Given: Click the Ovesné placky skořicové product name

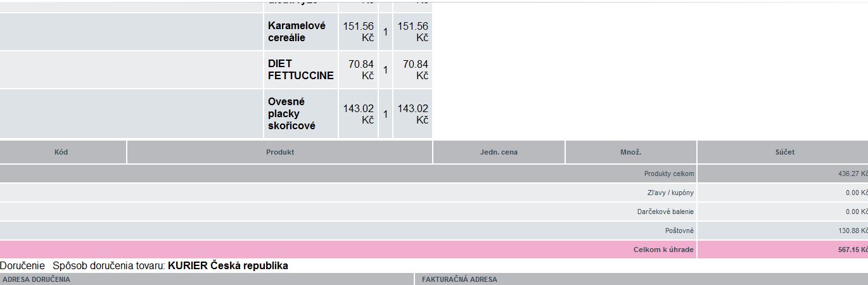Looking at the screenshot, I should [x=291, y=114].
